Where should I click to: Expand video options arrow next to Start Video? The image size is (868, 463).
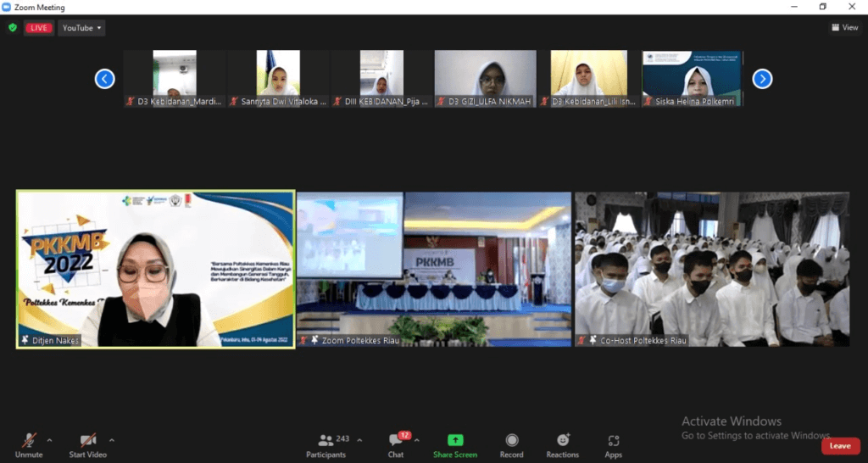click(112, 441)
